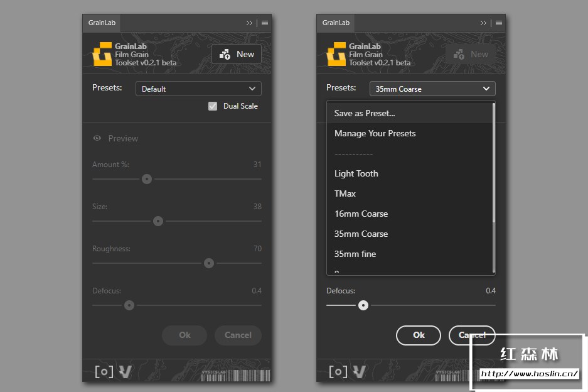Click Defocus slider handle in right panel
Viewport: 588px width, 392px height.
click(x=363, y=305)
